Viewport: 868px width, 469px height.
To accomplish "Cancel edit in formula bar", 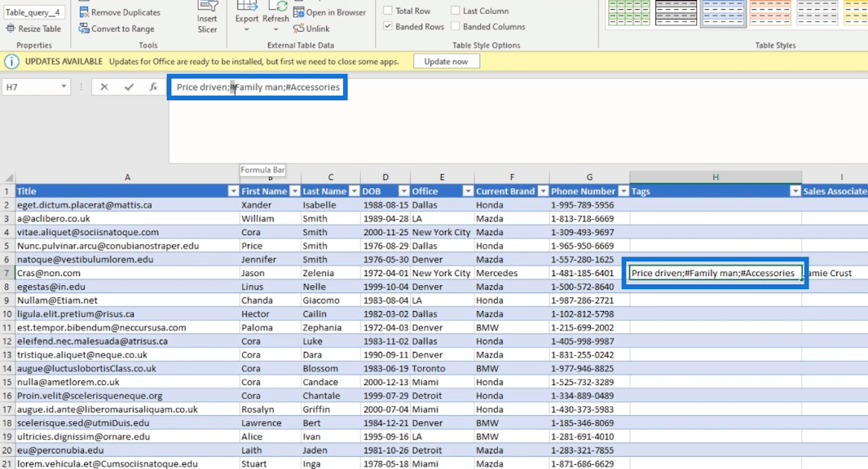I will click(104, 87).
